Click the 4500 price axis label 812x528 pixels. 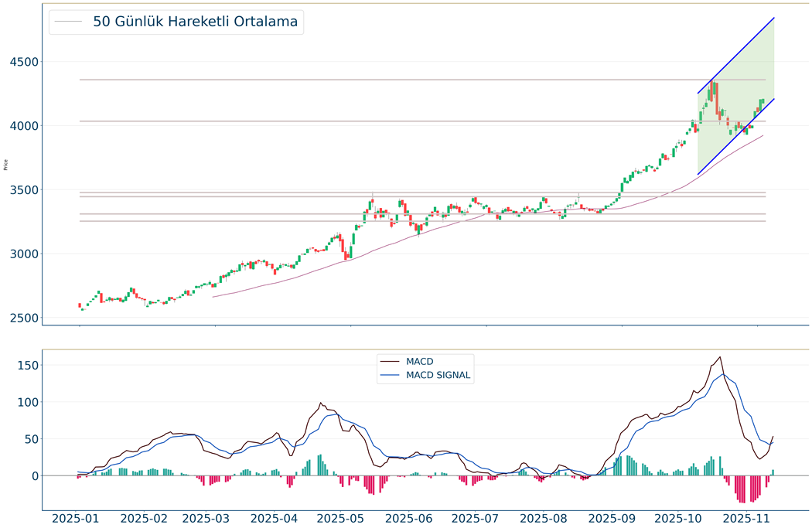point(24,62)
